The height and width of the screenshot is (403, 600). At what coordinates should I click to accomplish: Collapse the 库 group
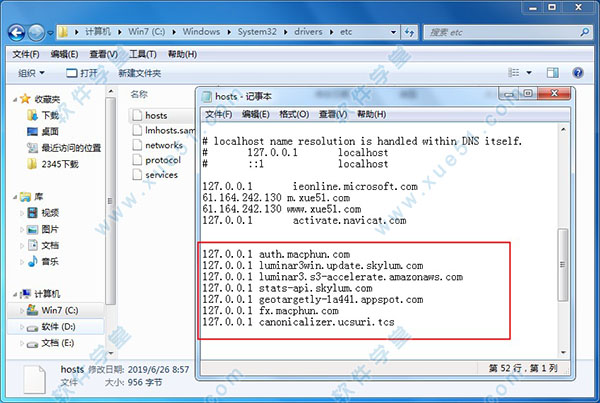(15, 197)
